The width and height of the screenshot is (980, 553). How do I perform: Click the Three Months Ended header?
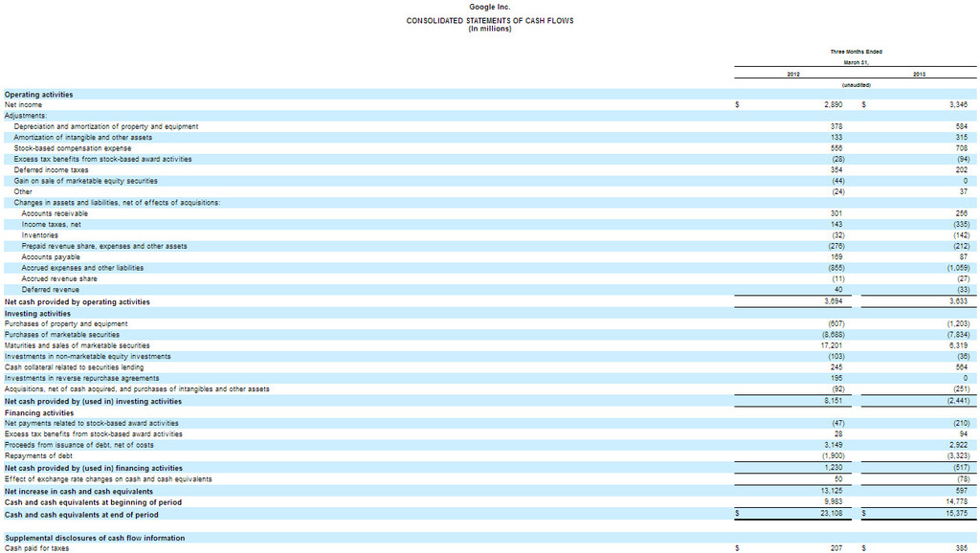(x=856, y=52)
